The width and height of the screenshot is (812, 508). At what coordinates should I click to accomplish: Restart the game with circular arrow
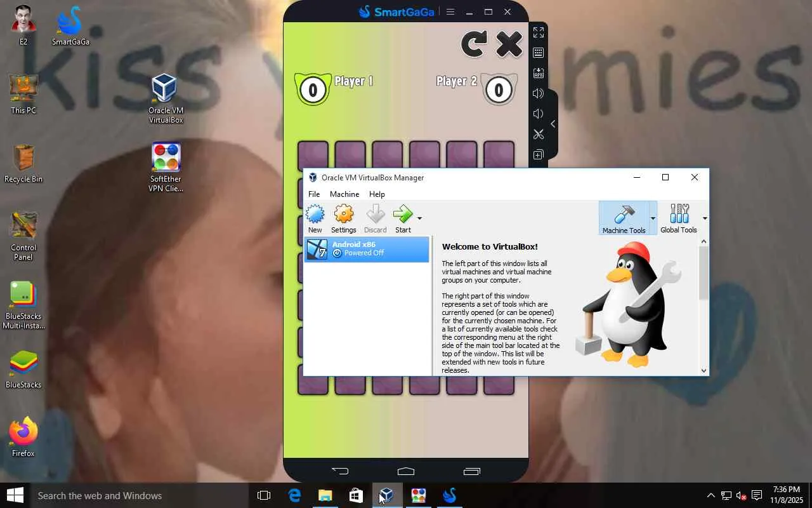(473, 44)
